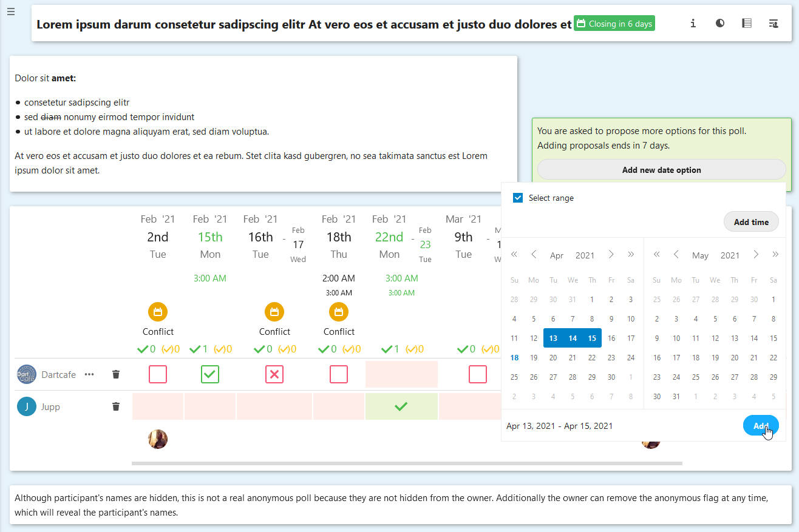Click Jupp's green checkmark cell for 22nd
Screen dimensions: 799x532
401,406
